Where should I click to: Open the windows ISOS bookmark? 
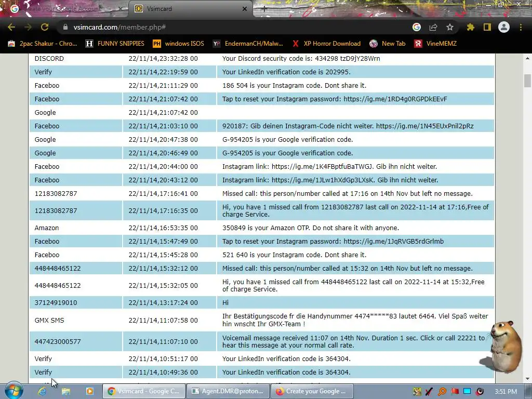coord(179,44)
